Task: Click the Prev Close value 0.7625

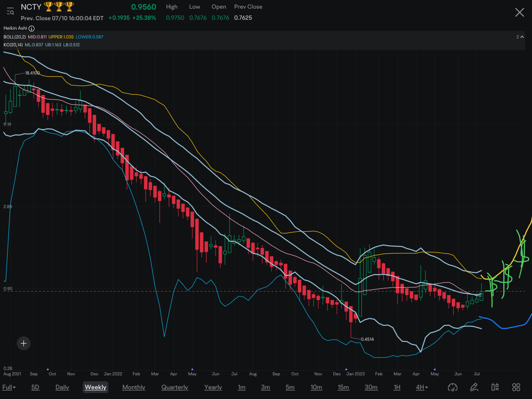Action: pos(243,18)
